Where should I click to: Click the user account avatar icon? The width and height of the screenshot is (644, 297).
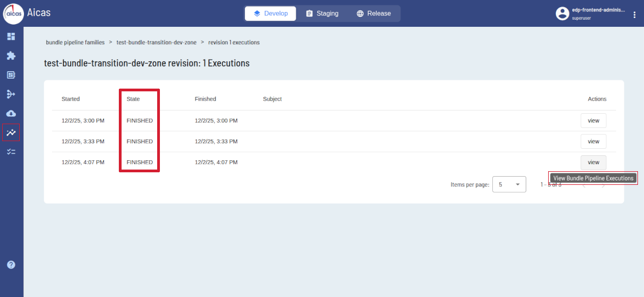(x=562, y=14)
